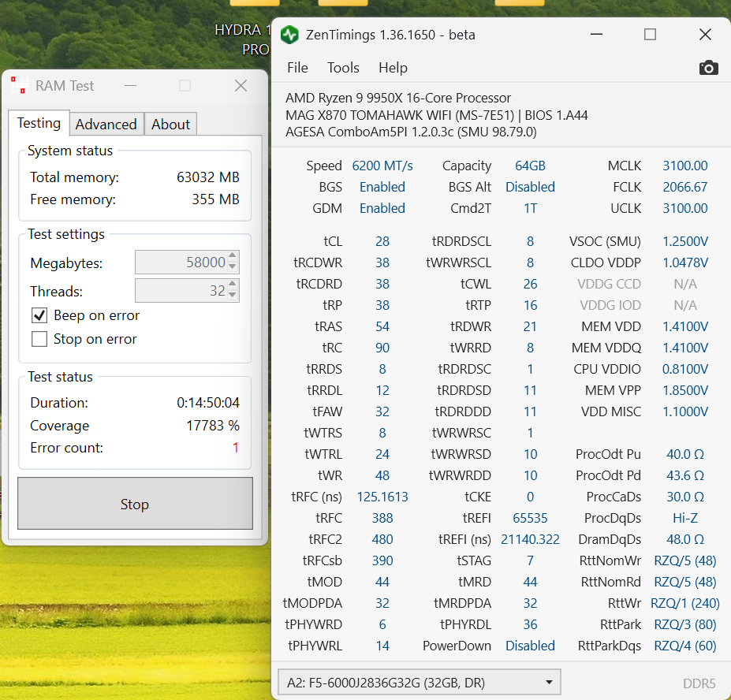Switch to the About tab

coord(170,125)
